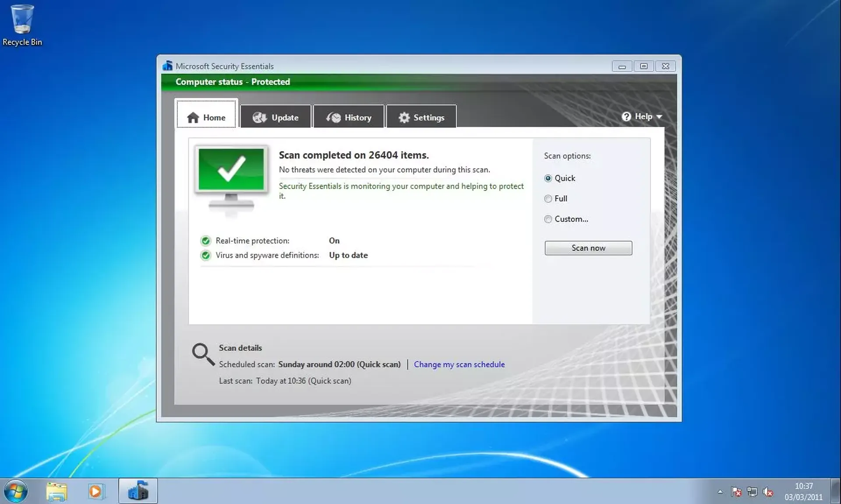Click the Security Essentials icon in the title bar
Viewport: 841px width, 504px height.
pos(168,65)
